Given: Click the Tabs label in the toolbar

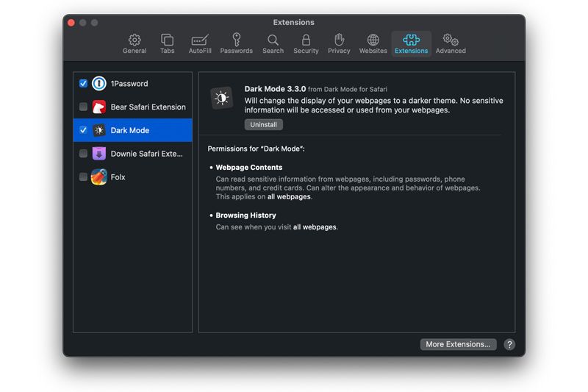Looking at the screenshot, I should (x=168, y=51).
